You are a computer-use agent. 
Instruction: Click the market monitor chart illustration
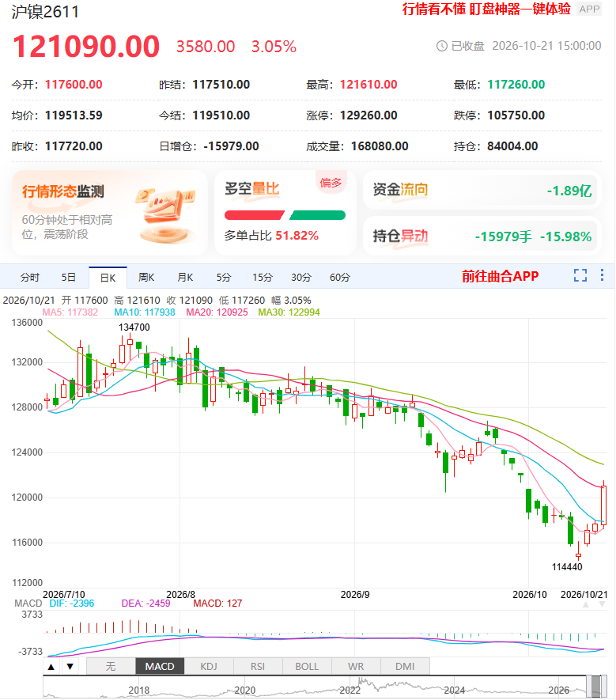pyautogui.click(x=165, y=214)
